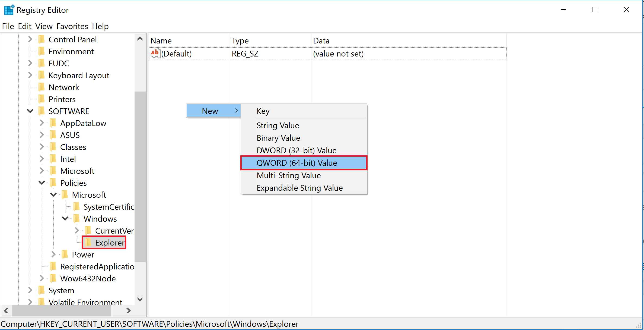This screenshot has height=330, width=644.
Task: Collapse the SOFTWARE tree node
Action: 30,111
